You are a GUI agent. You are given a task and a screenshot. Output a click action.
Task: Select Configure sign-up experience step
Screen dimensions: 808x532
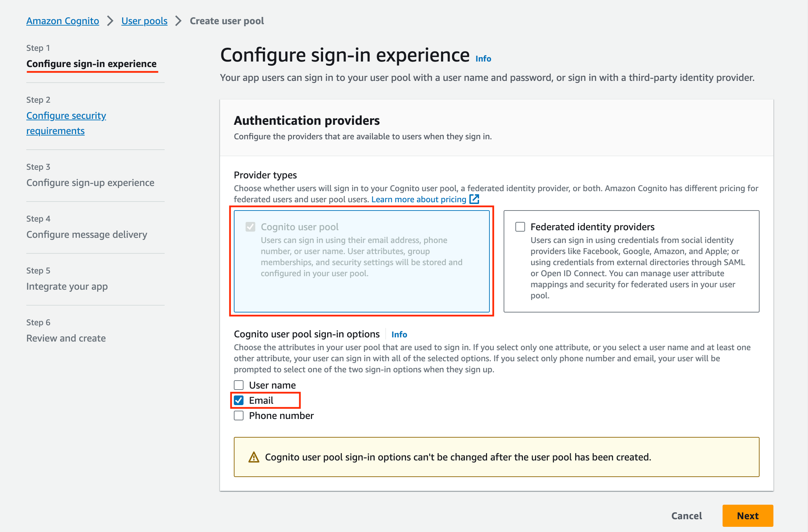click(x=90, y=183)
